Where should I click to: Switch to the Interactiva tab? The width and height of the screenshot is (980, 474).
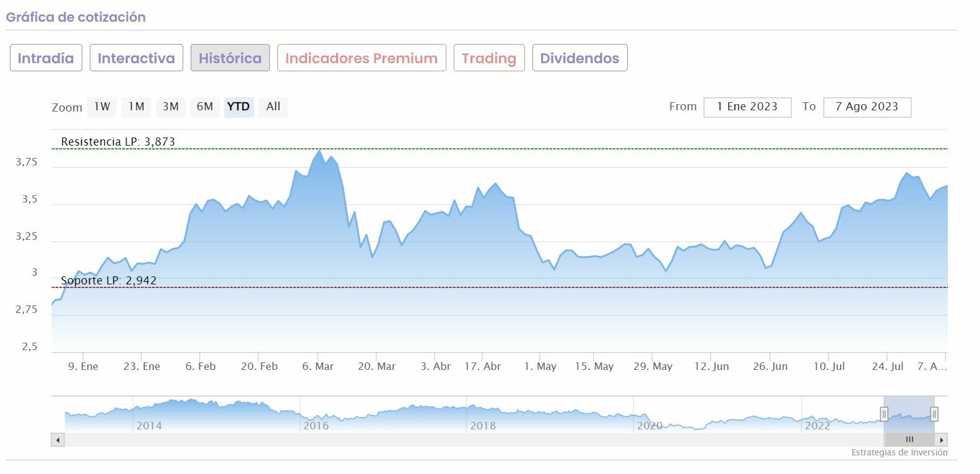(136, 58)
